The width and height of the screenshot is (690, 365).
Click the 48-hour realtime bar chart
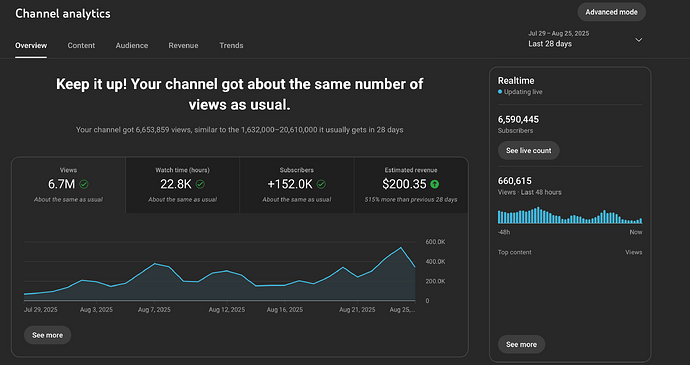570,215
